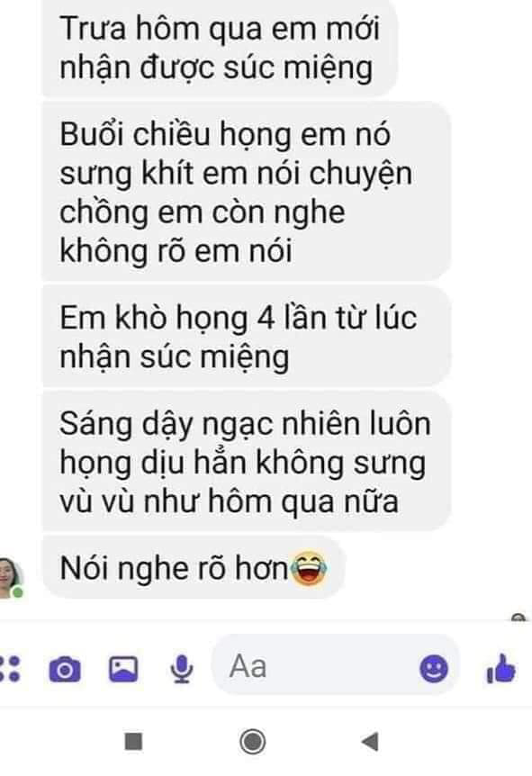Open more apps four-dot grid icon
This screenshot has width=532, height=776.
[x=9, y=669]
